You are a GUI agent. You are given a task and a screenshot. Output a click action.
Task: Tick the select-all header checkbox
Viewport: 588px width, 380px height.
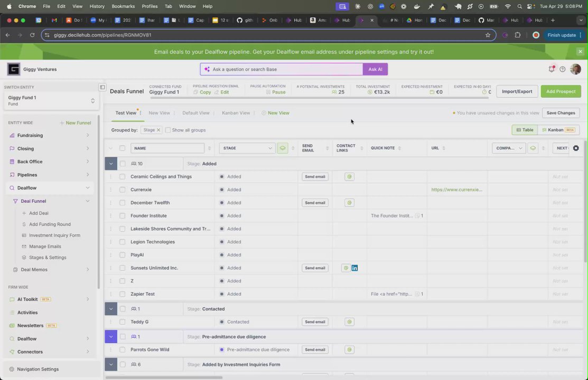coord(122,148)
